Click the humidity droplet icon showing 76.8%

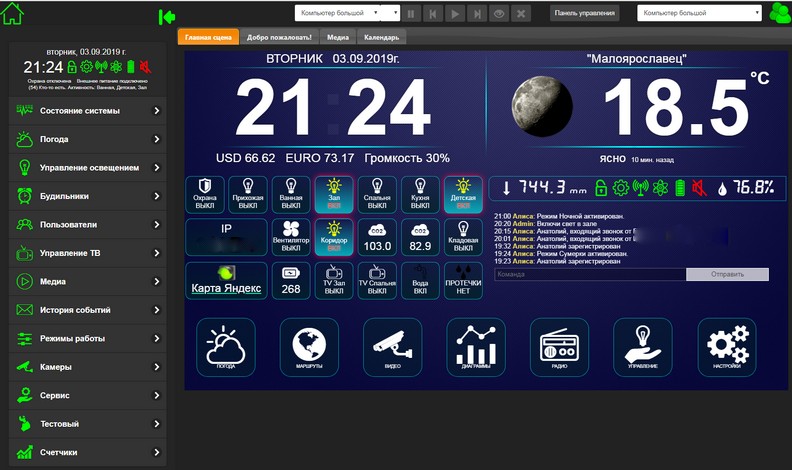tap(723, 189)
